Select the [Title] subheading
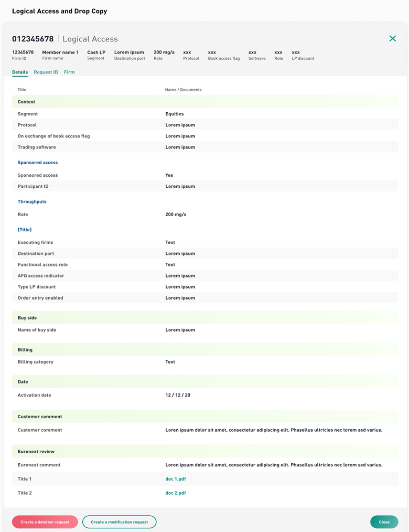409x532 pixels. pos(25,230)
